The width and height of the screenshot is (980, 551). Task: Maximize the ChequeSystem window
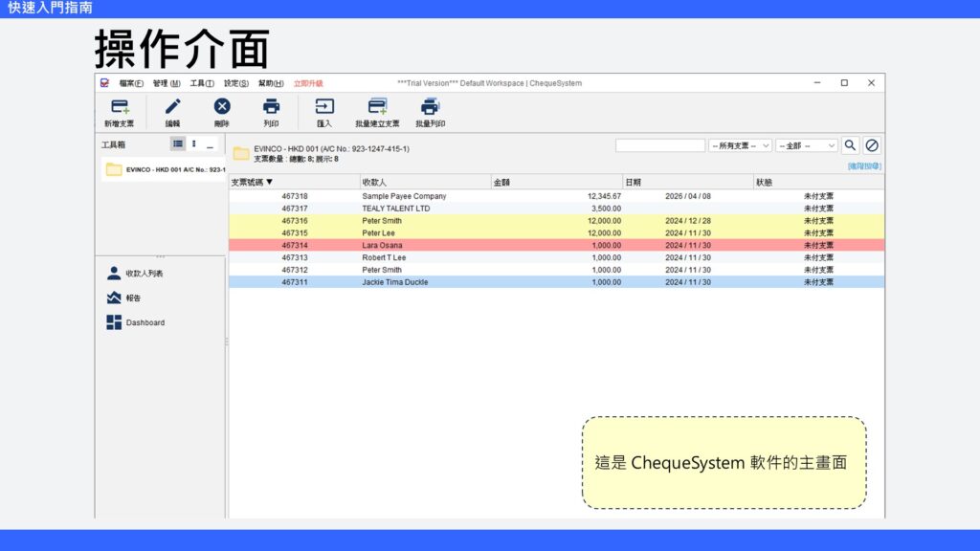pyautogui.click(x=844, y=83)
